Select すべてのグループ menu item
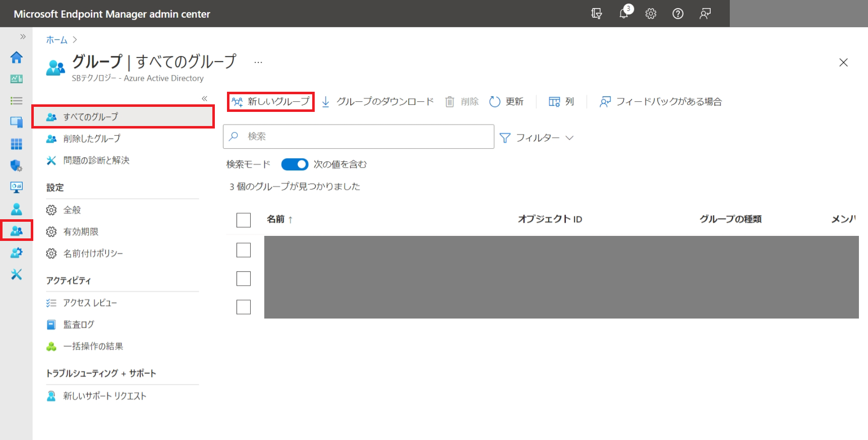The height and width of the screenshot is (440, 868). (x=123, y=117)
